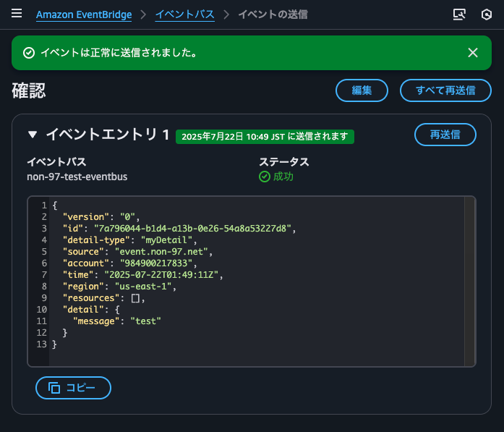Click the ステータス label
This screenshot has height=432, width=504.
tap(284, 162)
